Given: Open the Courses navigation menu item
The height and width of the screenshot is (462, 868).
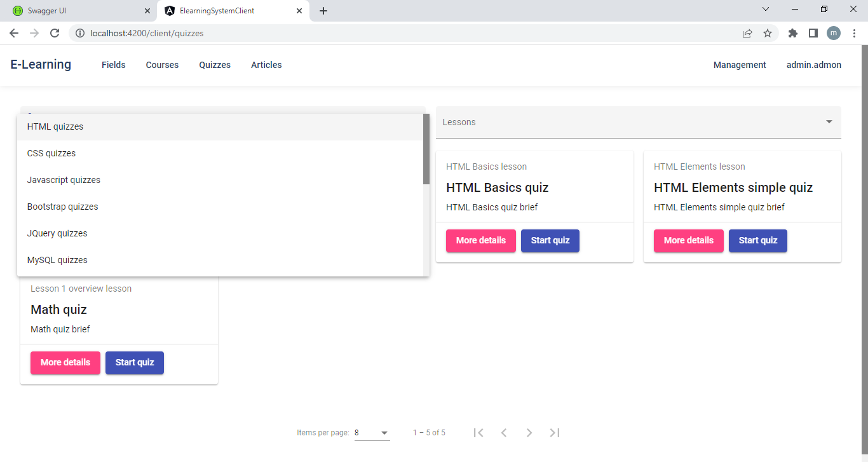Looking at the screenshot, I should [x=162, y=65].
